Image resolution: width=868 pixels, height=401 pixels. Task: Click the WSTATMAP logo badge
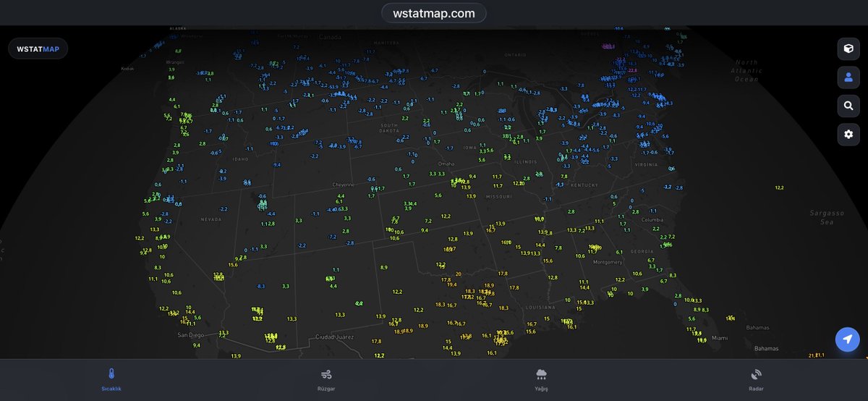38,48
